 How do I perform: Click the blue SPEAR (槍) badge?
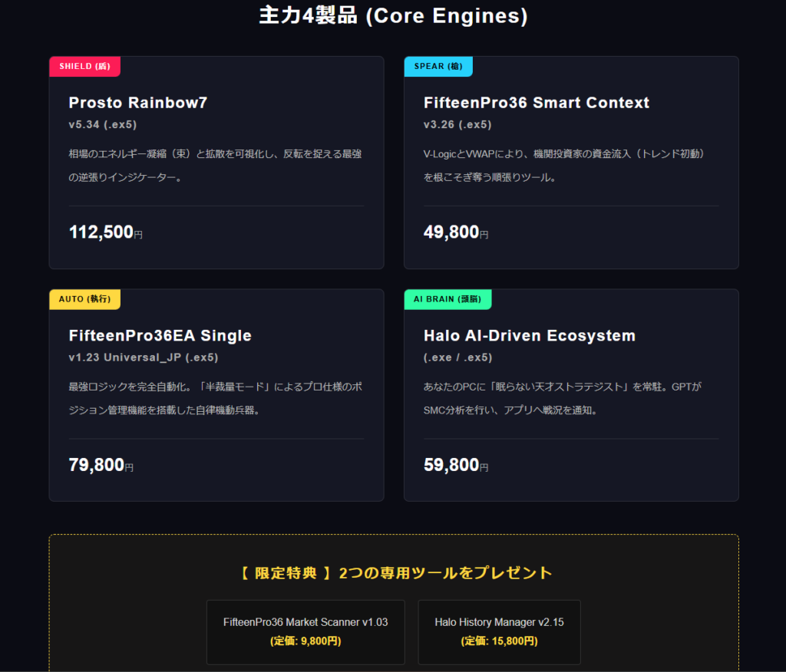(438, 67)
